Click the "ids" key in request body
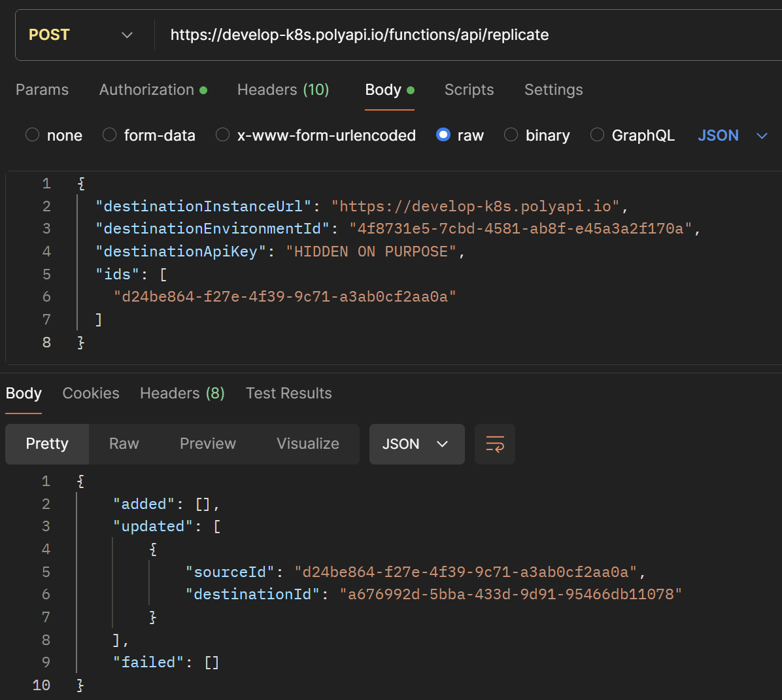The height and width of the screenshot is (700, 782). (117, 274)
